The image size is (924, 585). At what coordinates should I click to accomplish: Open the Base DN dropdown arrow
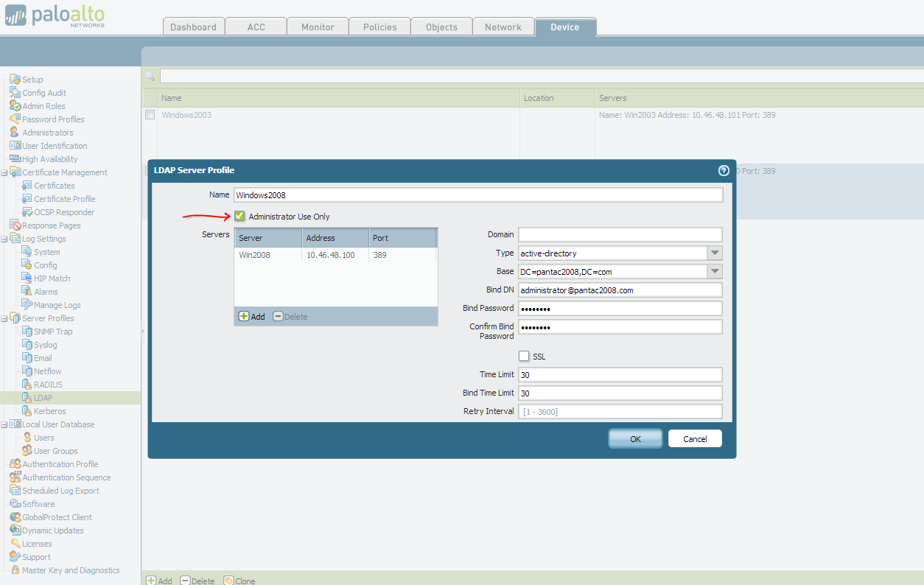pyautogui.click(x=714, y=271)
